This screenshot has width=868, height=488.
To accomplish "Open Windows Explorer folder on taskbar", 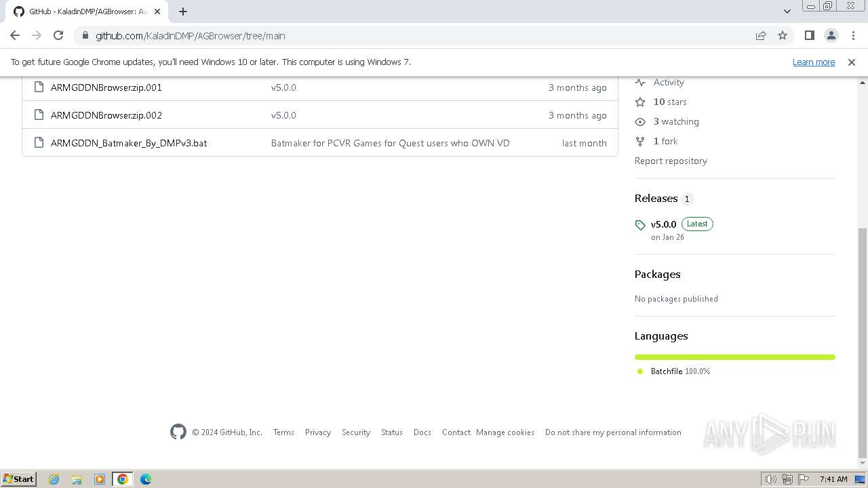I will coord(77,479).
